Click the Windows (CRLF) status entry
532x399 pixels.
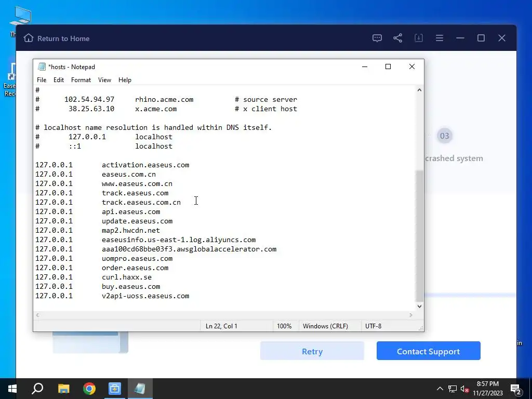[x=325, y=326]
